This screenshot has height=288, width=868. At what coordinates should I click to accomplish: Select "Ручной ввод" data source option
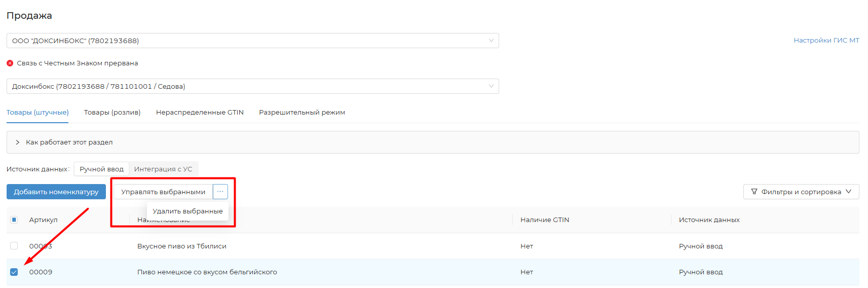[101, 169]
